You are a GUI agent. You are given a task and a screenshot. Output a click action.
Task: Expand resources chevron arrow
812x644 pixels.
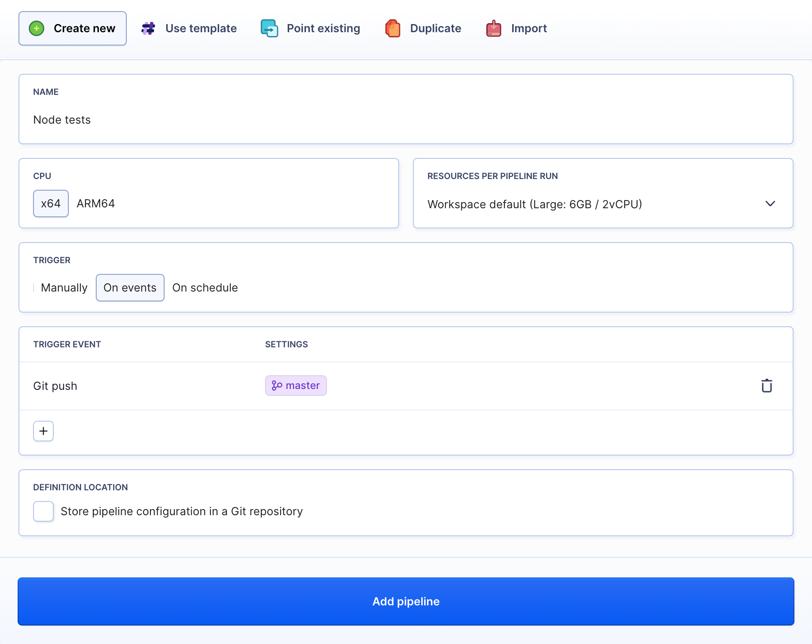point(770,204)
